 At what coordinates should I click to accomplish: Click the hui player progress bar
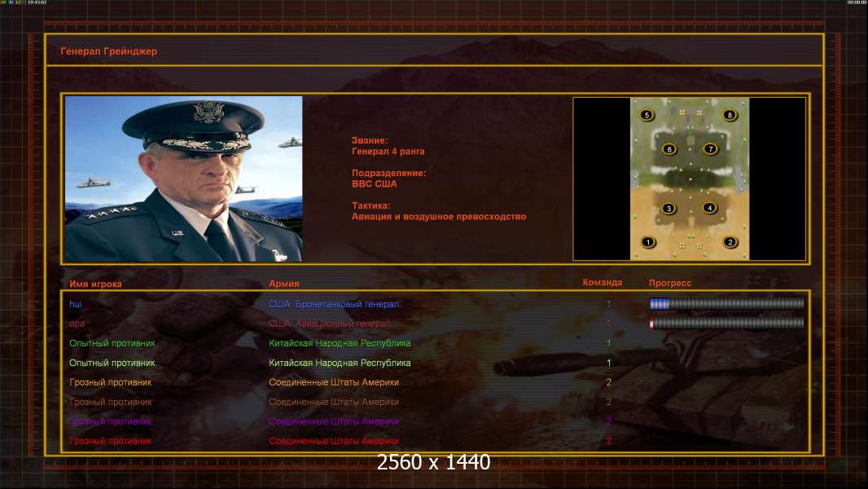pos(726,303)
